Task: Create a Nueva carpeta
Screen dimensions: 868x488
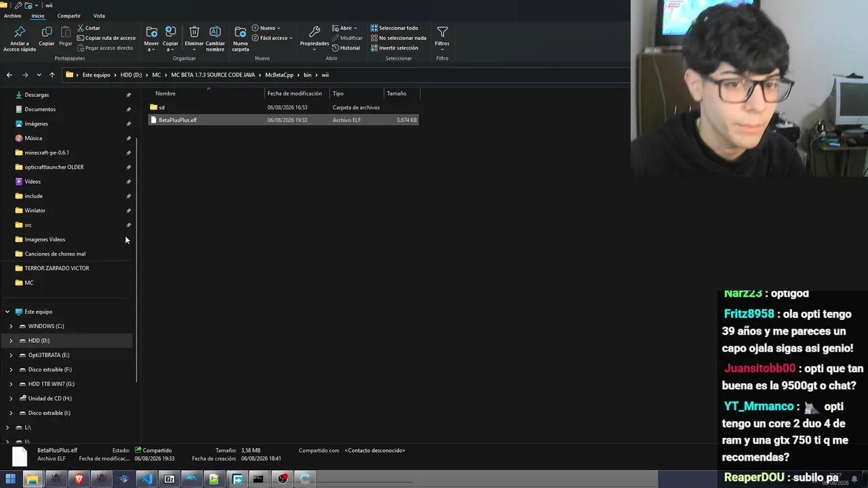Action: [240, 39]
